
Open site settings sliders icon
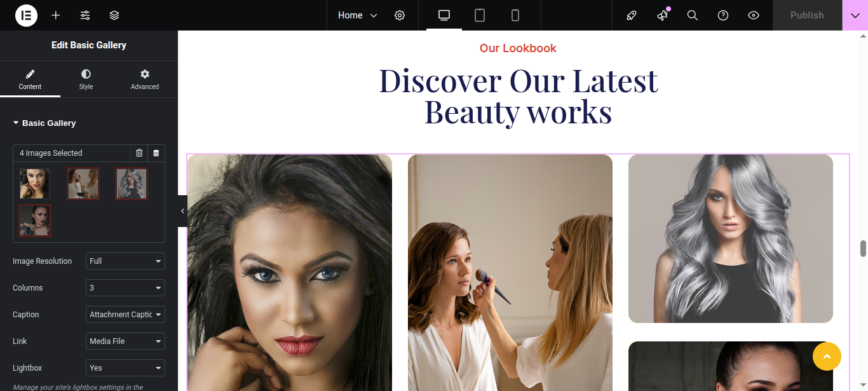[x=85, y=15]
